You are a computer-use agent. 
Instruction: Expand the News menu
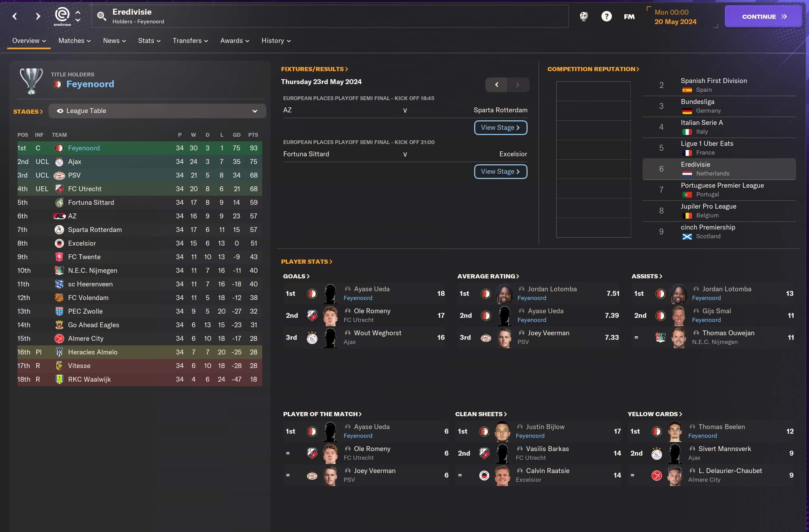point(115,41)
